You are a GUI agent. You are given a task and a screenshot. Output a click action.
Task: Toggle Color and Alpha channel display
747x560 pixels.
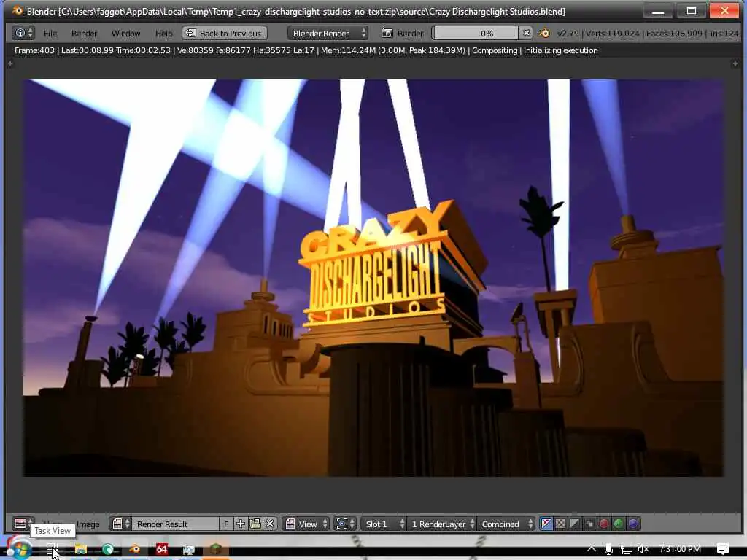pos(546,524)
